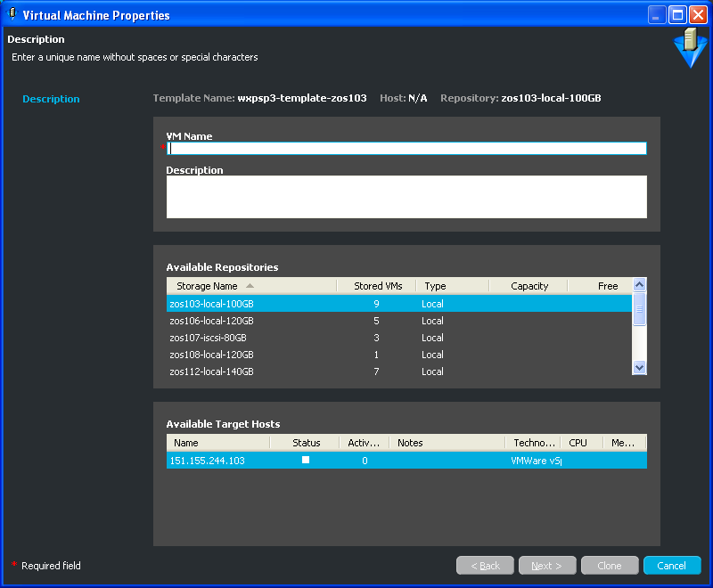Click the VMWare vSp technology cell
713x588 pixels.
coord(536,461)
